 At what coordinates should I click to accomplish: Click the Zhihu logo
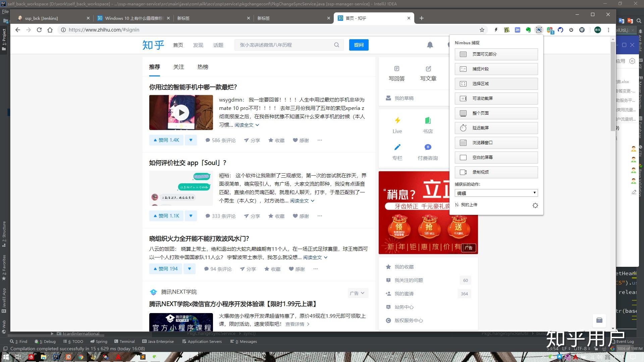pyautogui.click(x=153, y=45)
